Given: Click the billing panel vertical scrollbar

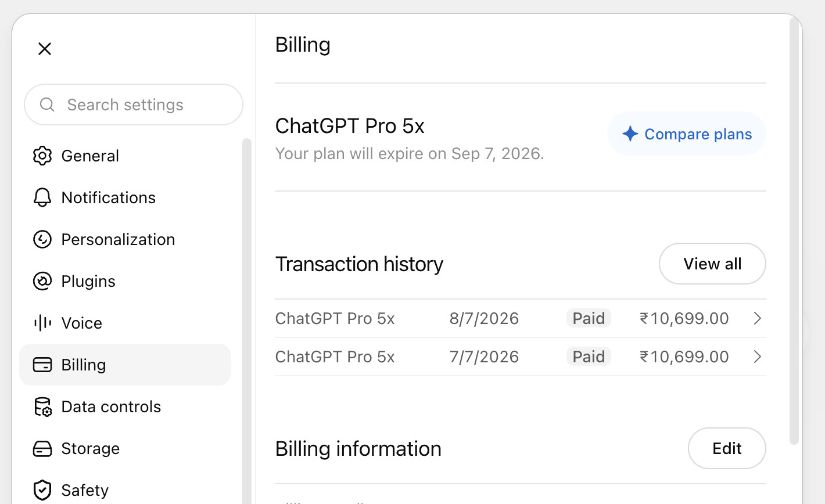Looking at the screenshot, I should [x=794, y=231].
